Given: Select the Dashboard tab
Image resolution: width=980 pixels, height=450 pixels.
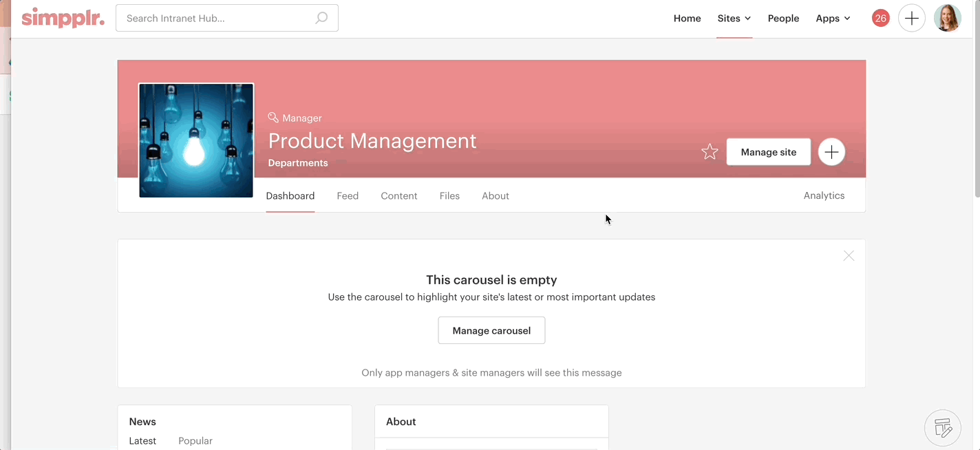Looking at the screenshot, I should (290, 196).
